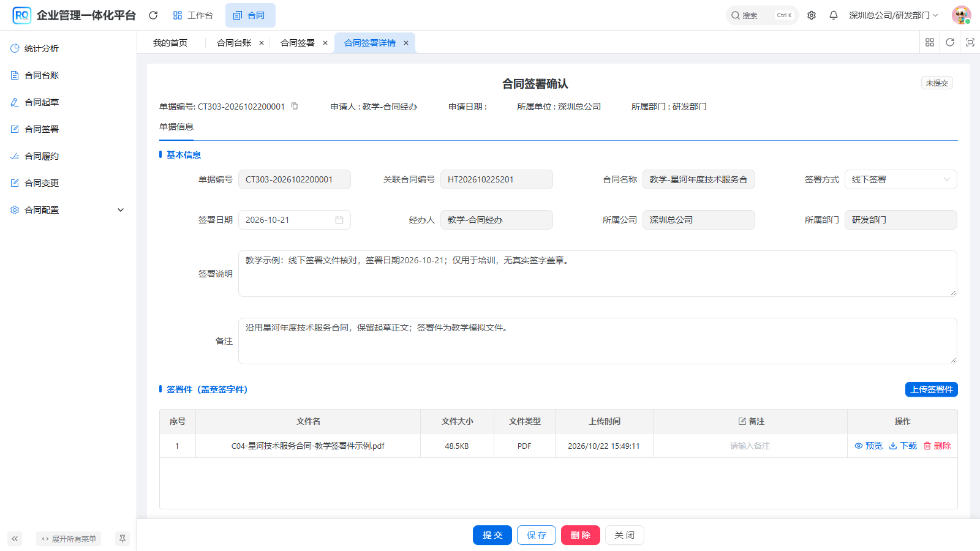Click the platform refresh icon beside the title
The width and height of the screenshot is (980, 551).
click(x=153, y=15)
